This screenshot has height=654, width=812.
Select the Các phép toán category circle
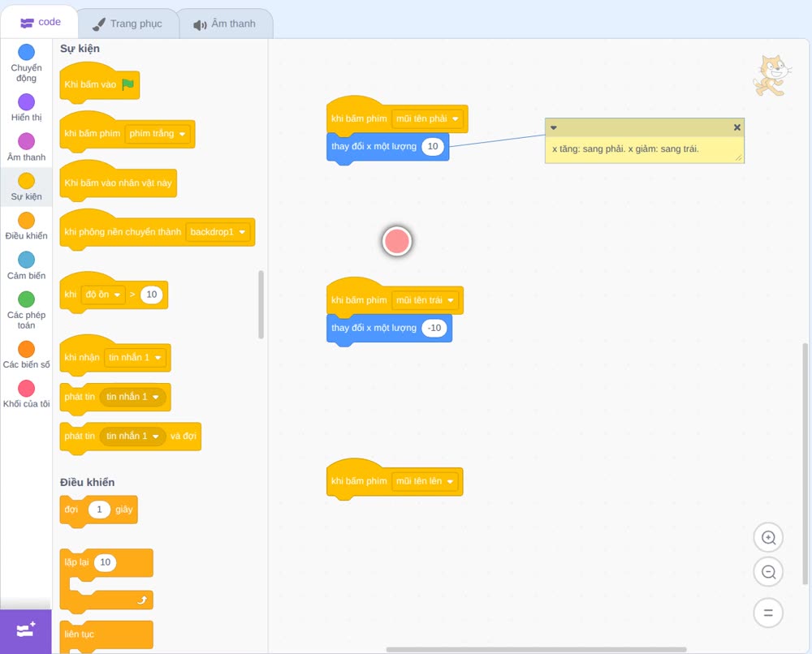27,299
